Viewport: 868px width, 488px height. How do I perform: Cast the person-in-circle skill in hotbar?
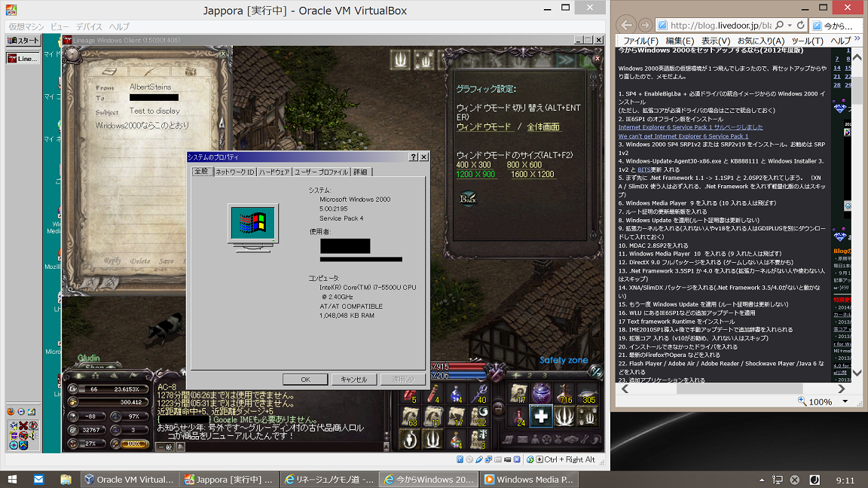point(410,439)
